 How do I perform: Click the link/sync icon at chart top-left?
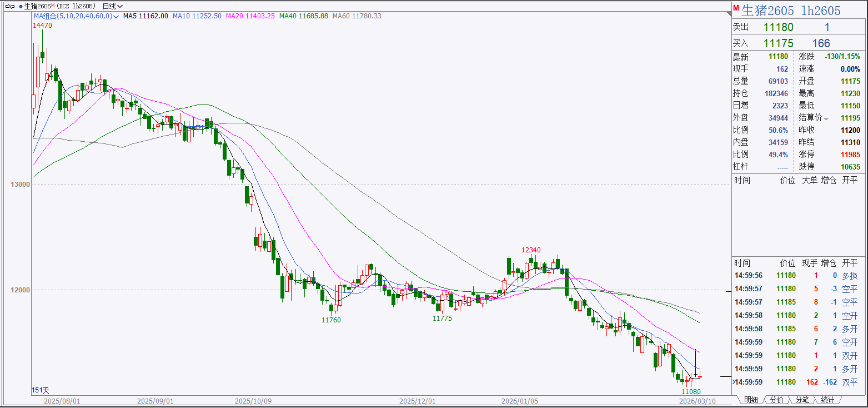pyautogui.click(x=10, y=6)
